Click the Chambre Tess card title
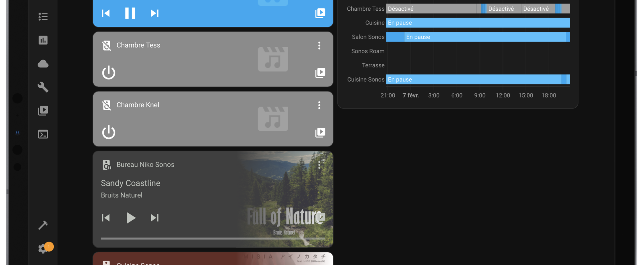This screenshot has width=644, height=265. (x=138, y=45)
